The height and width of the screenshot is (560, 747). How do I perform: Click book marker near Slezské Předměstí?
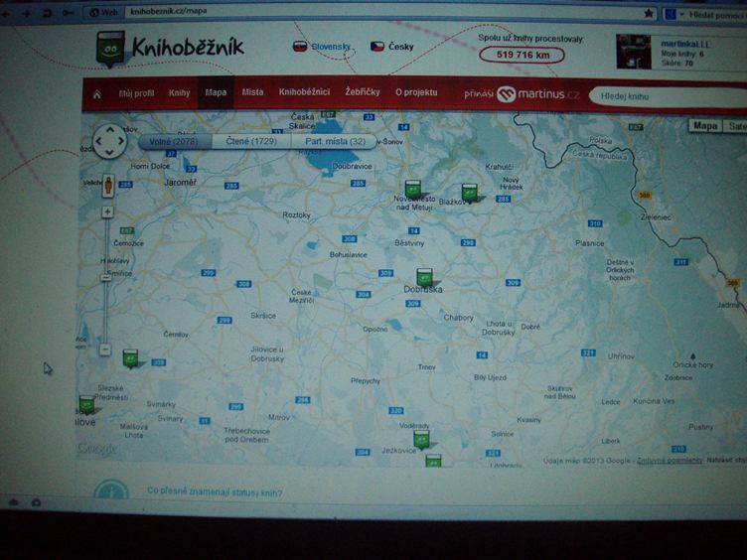tap(86, 405)
